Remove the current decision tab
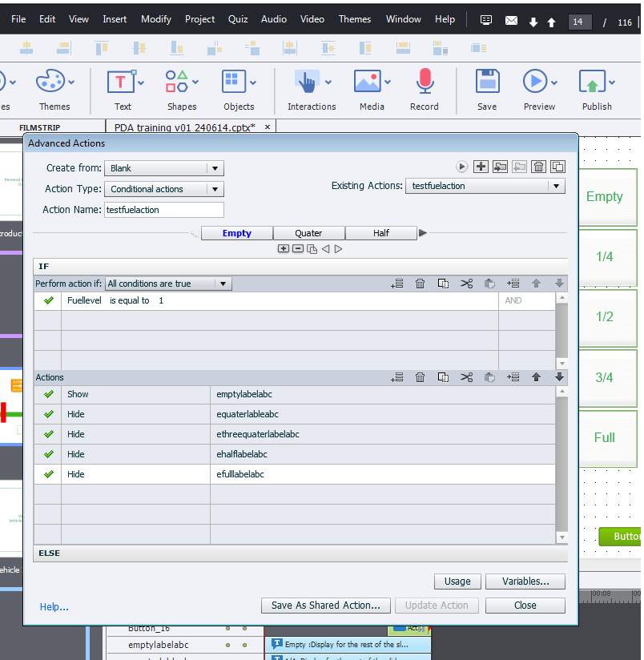The image size is (644, 660). pyautogui.click(x=298, y=249)
